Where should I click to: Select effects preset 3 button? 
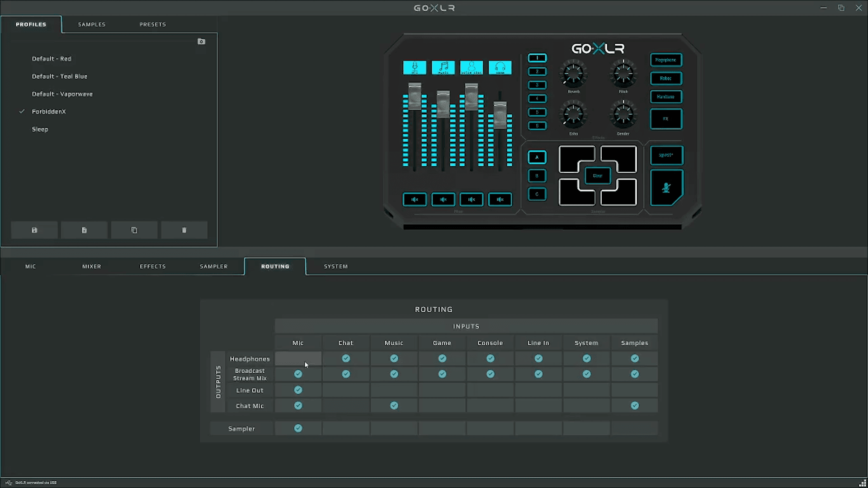click(537, 85)
